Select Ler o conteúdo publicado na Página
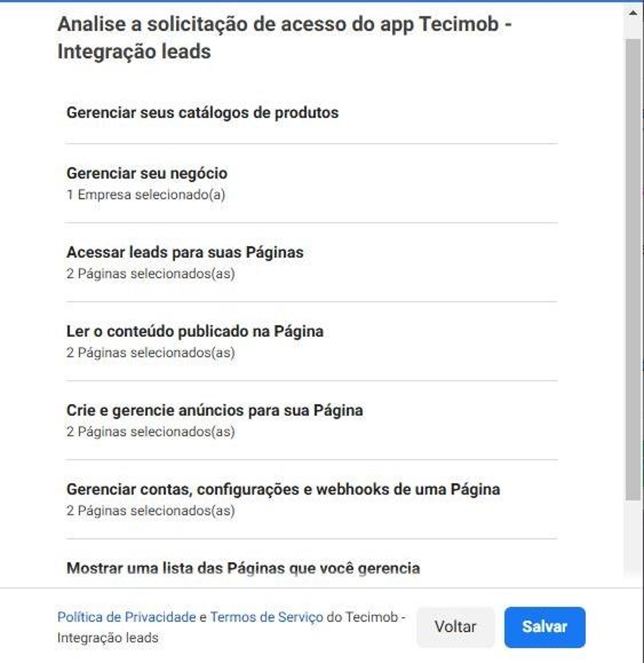 [194, 331]
